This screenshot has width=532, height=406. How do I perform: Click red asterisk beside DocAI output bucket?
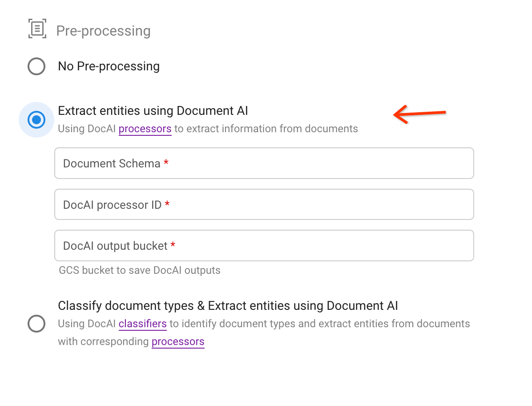click(173, 245)
